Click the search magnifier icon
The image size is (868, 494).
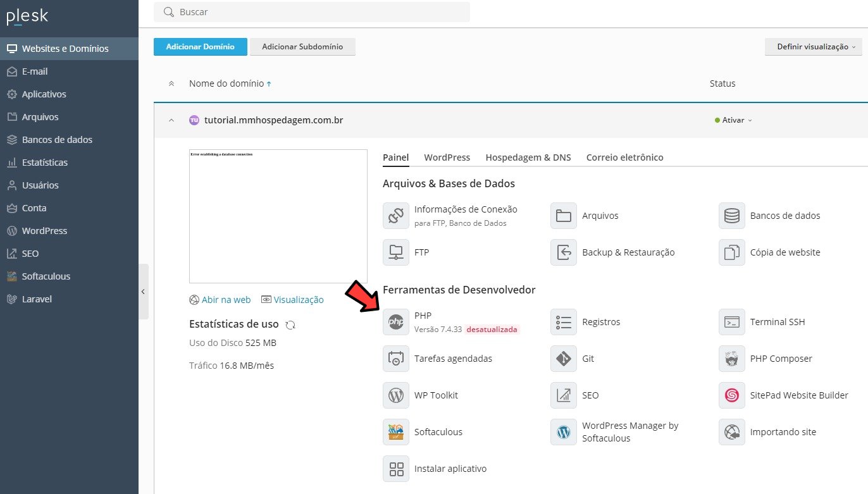168,12
